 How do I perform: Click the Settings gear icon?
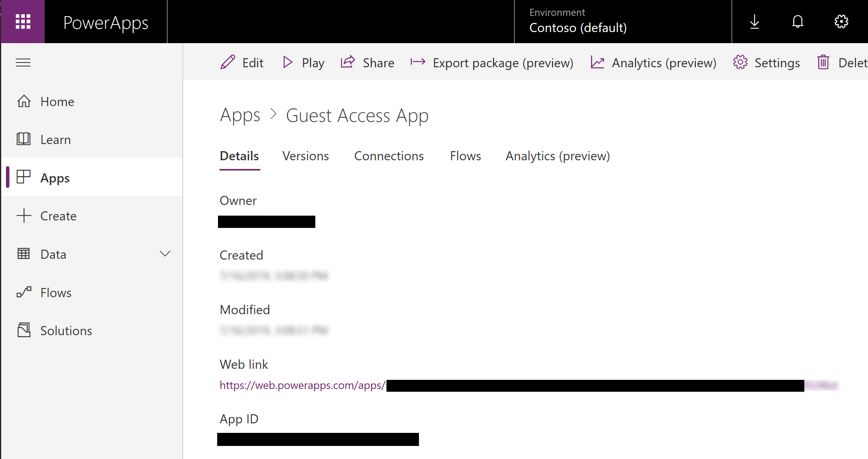[841, 21]
